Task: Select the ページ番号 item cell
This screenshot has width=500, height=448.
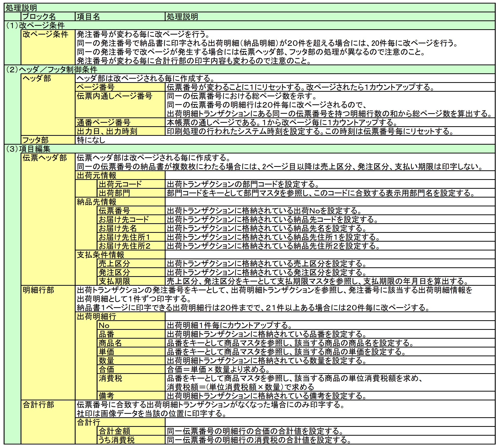Action: (120, 87)
